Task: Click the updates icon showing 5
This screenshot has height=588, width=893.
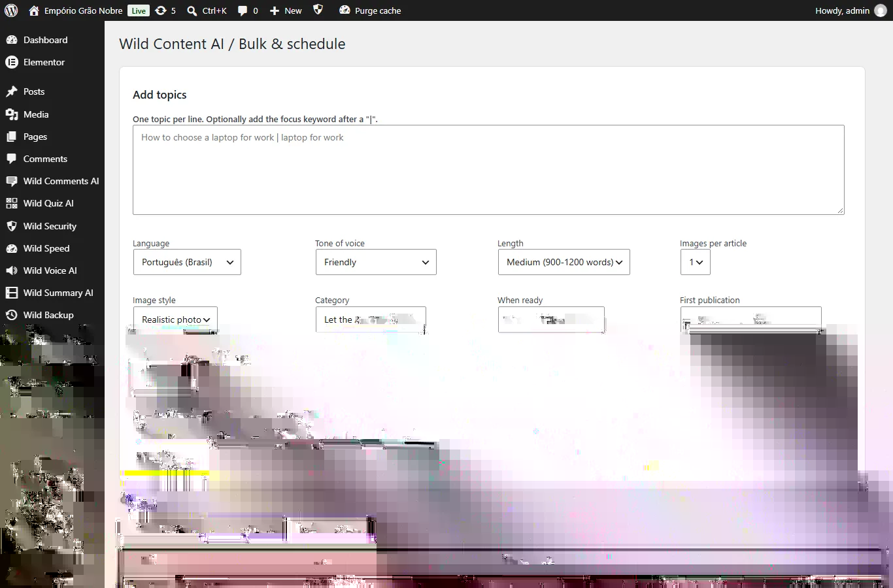Action: 161,10
